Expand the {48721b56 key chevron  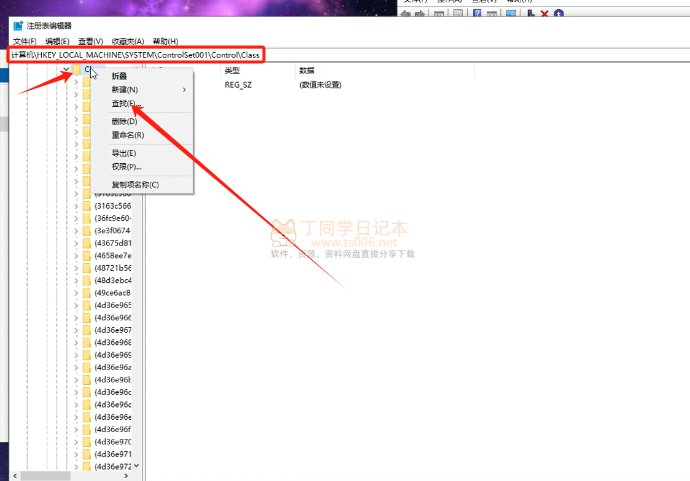(x=76, y=268)
